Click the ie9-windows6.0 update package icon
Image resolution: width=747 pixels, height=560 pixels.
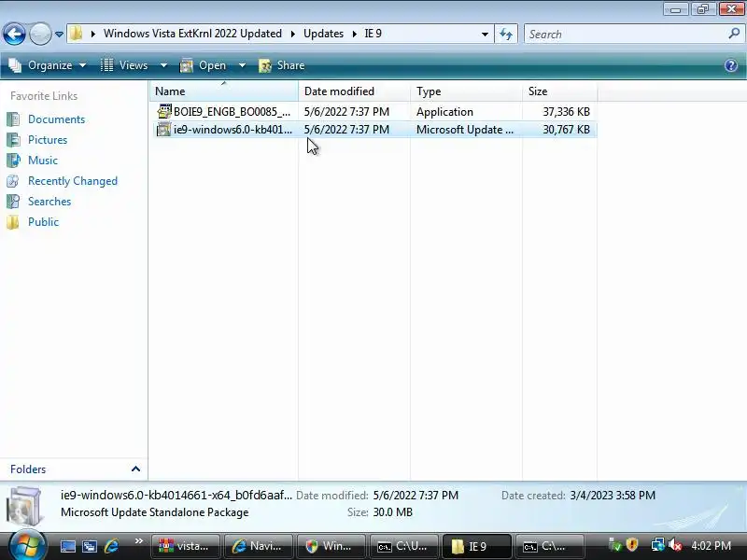click(164, 130)
